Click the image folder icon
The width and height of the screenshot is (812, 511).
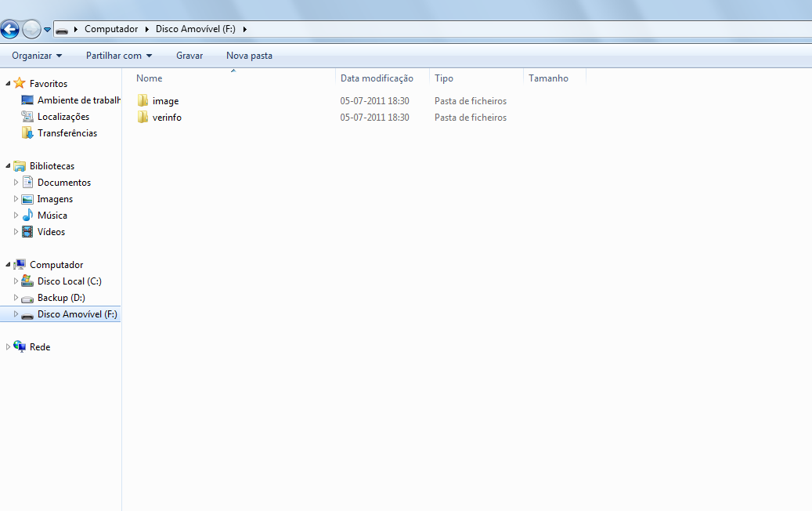coord(143,101)
